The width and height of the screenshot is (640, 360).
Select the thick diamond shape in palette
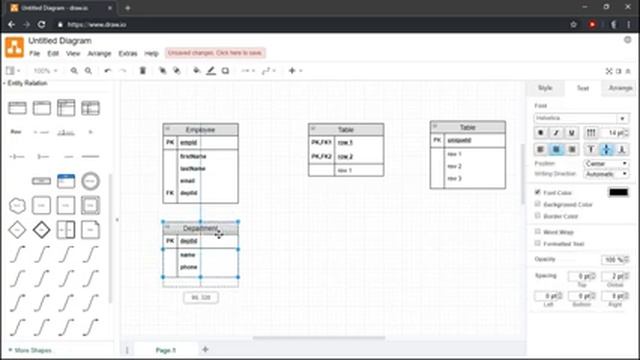click(42, 230)
